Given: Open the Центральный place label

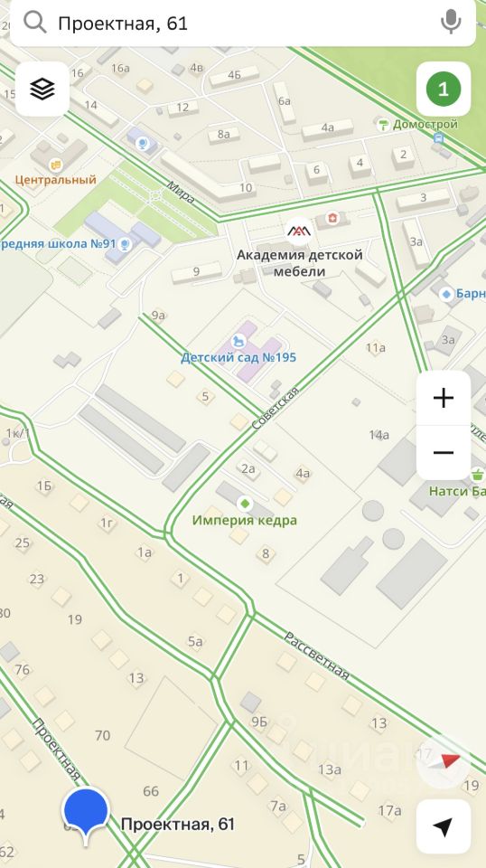Looking at the screenshot, I should (x=55, y=179).
